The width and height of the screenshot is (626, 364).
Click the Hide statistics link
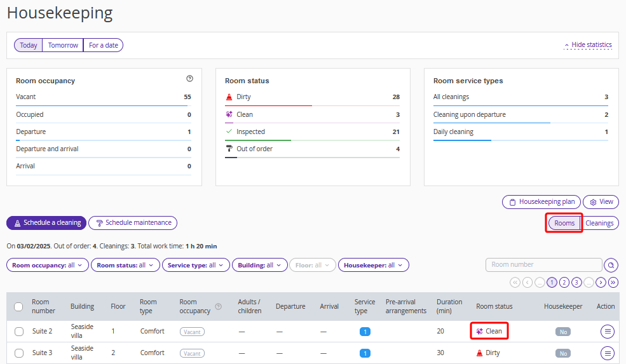588,45
